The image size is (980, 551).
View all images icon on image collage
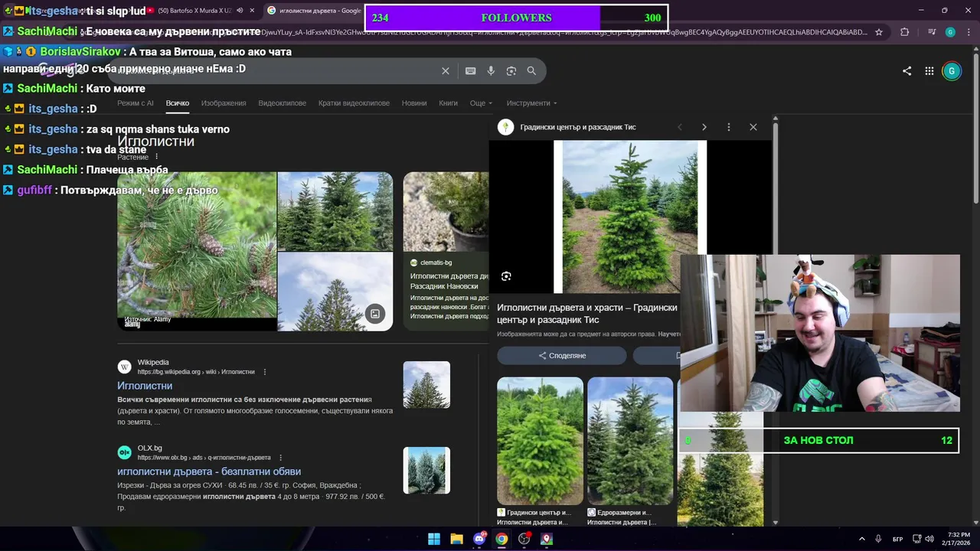(x=374, y=314)
